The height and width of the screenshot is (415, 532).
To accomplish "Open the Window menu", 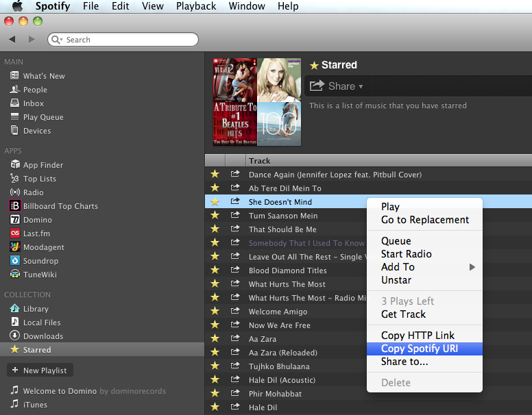I will [x=247, y=6].
